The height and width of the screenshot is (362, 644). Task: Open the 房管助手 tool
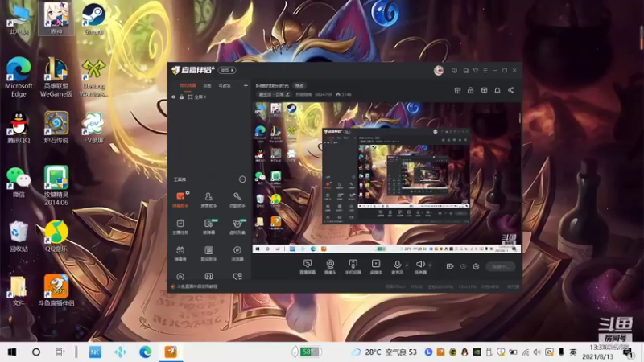pyautogui.click(x=208, y=200)
